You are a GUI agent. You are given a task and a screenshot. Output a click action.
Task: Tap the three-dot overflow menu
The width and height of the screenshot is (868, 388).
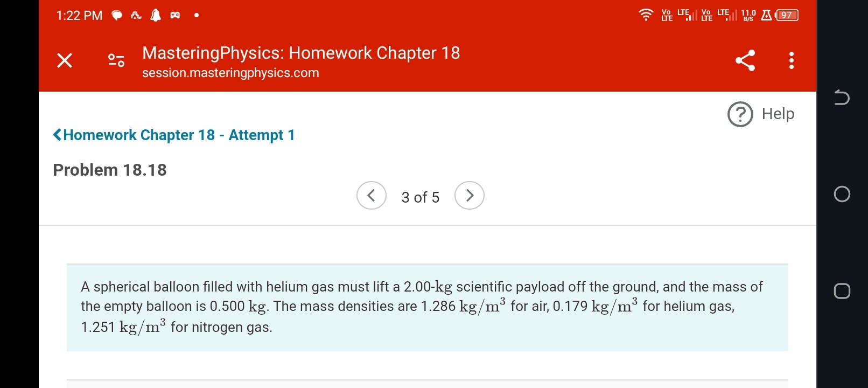pyautogui.click(x=790, y=61)
